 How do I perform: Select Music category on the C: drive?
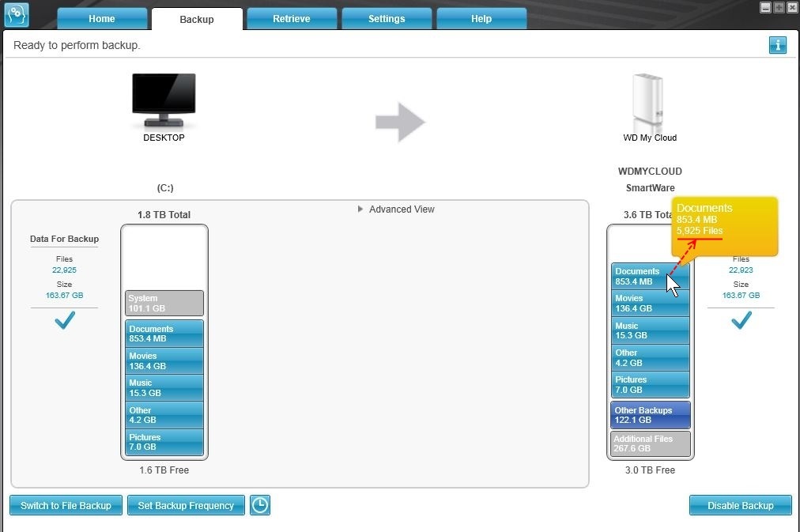pos(164,387)
